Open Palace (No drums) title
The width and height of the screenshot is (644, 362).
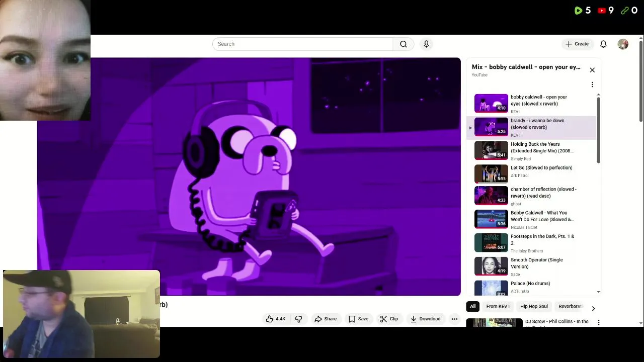tap(530, 284)
